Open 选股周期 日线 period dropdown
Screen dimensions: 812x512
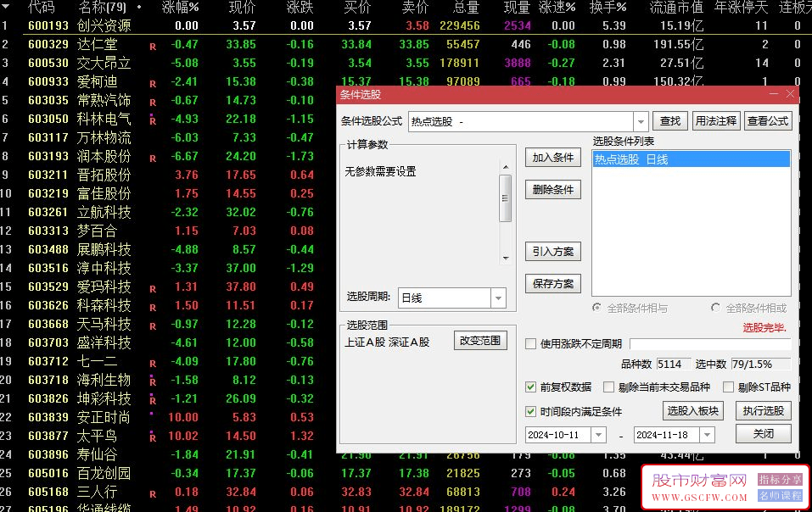click(x=498, y=298)
